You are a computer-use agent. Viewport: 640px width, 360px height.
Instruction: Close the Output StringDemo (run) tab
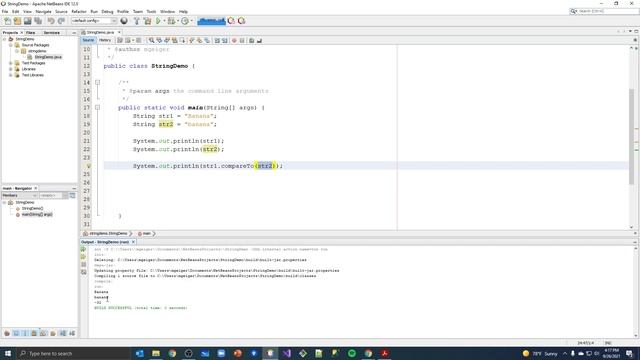(x=133, y=242)
